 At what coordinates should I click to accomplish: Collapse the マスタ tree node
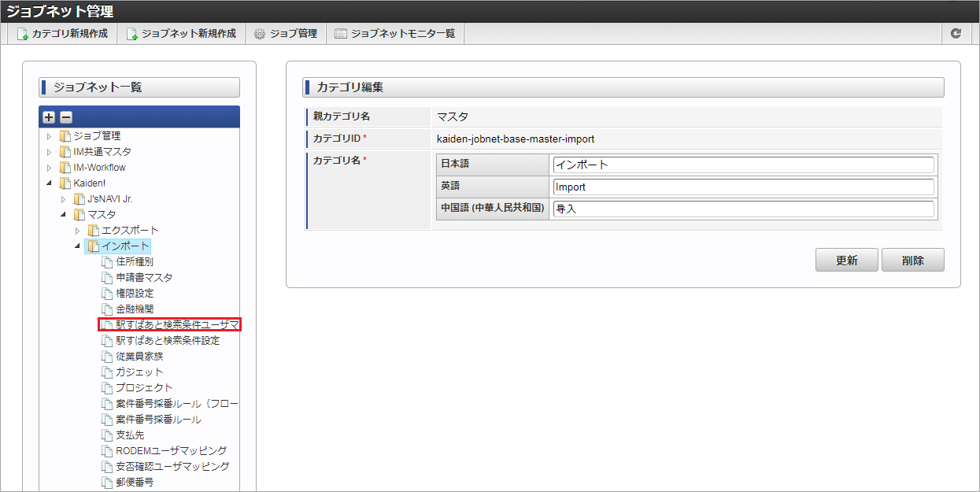point(64,215)
